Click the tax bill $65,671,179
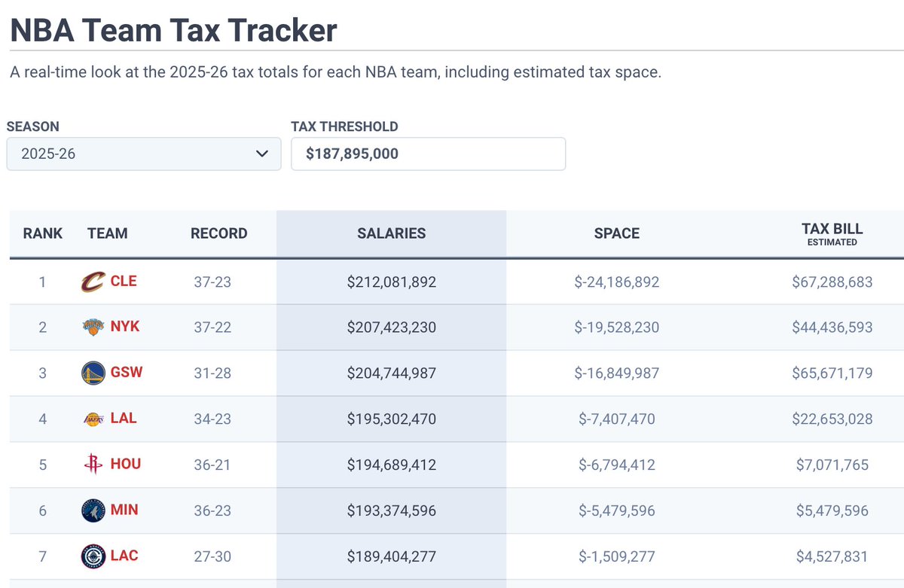The height and width of the screenshot is (588, 904). pyautogui.click(x=832, y=373)
